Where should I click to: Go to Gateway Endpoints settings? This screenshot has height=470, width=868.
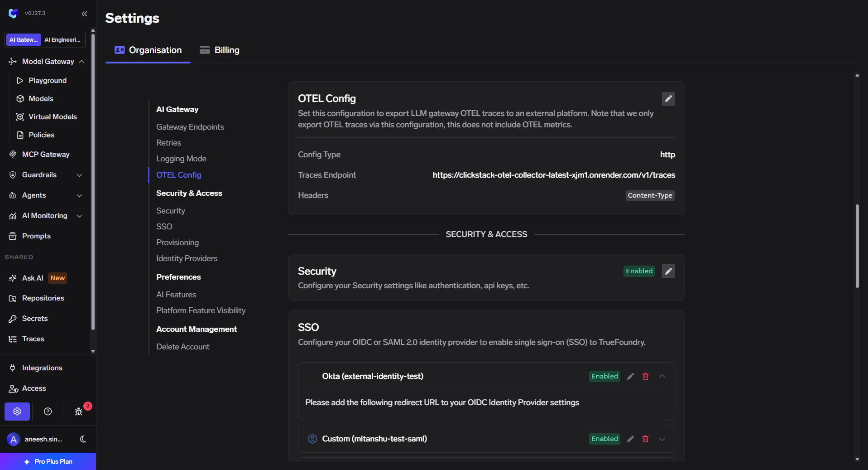tap(190, 127)
